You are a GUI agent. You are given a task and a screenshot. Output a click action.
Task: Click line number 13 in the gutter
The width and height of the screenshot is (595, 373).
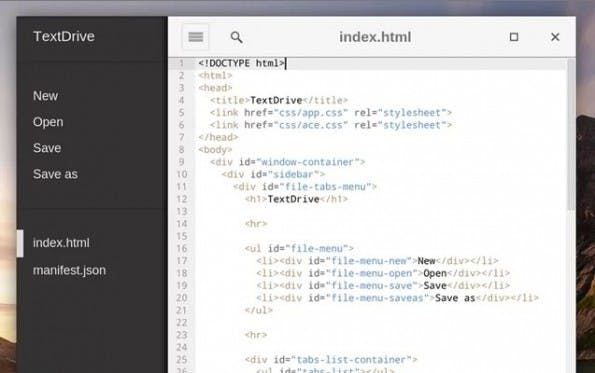tap(182, 211)
